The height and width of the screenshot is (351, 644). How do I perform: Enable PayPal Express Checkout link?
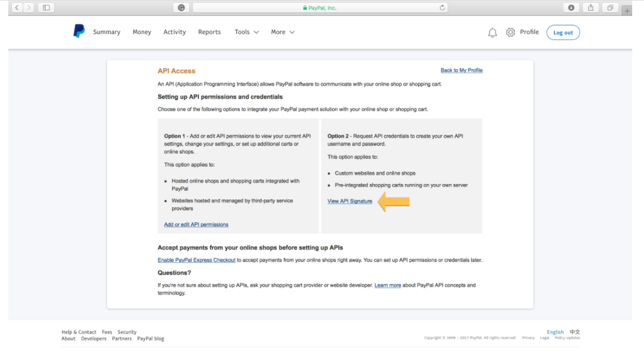[x=196, y=260]
